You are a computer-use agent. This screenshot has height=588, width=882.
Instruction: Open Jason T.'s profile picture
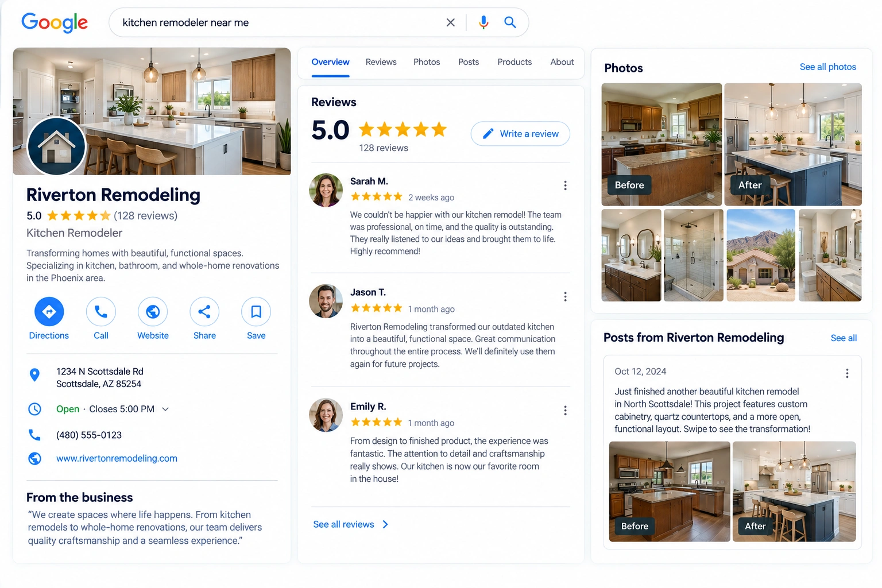(x=326, y=301)
